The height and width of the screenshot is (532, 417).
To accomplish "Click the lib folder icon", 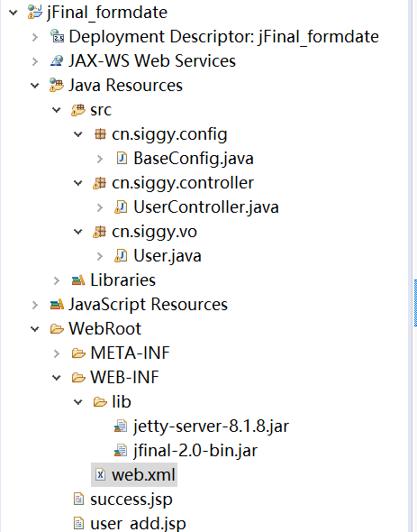I will tap(100, 402).
